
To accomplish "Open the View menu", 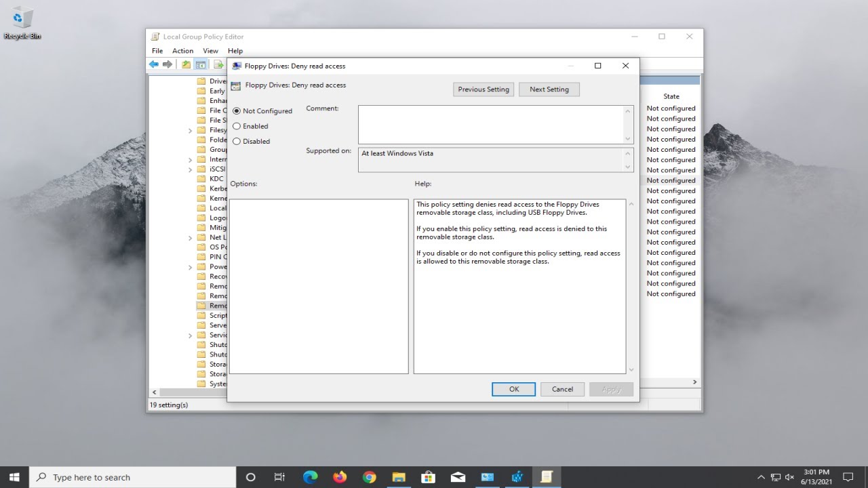I will pyautogui.click(x=211, y=51).
